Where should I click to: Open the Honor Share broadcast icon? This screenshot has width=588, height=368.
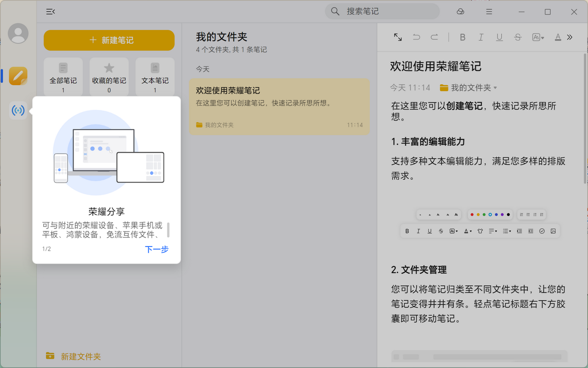point(18,111)
